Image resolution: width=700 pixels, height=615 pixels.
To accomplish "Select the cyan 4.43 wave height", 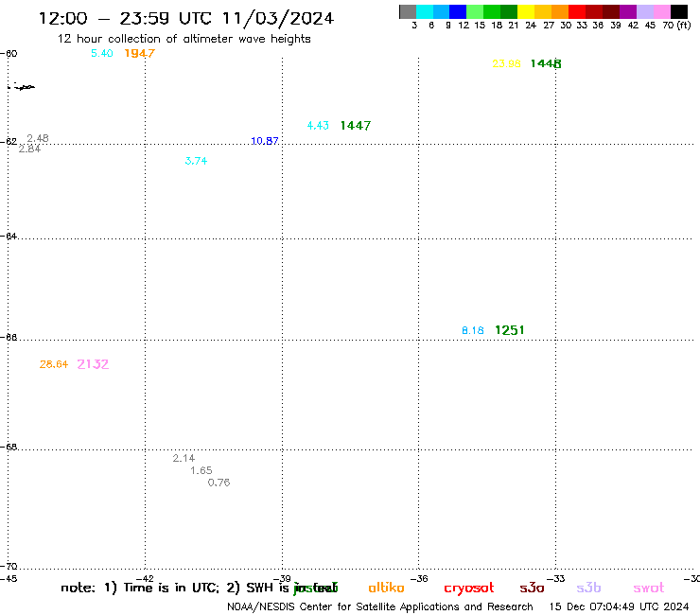I will pos(318,126).
